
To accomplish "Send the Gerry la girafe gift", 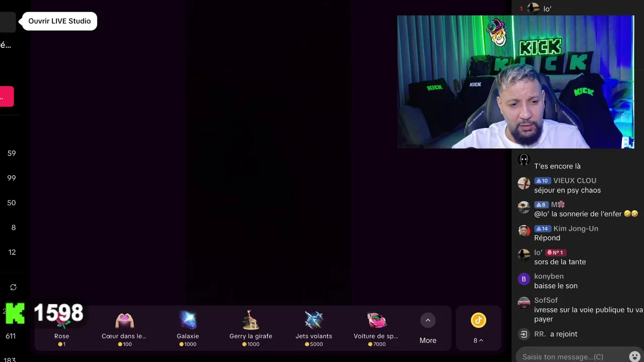I will [x=251, y=329].
